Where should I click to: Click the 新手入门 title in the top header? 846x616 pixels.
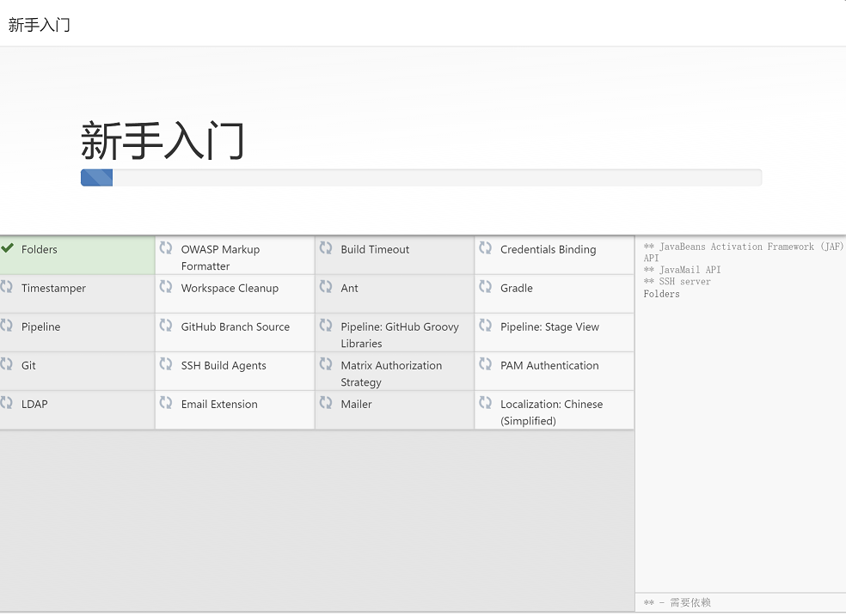(x=40, y=25)
